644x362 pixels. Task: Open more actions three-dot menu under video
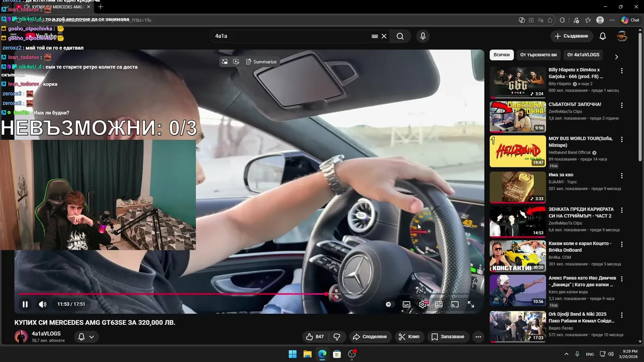click(x=478, y=336)
